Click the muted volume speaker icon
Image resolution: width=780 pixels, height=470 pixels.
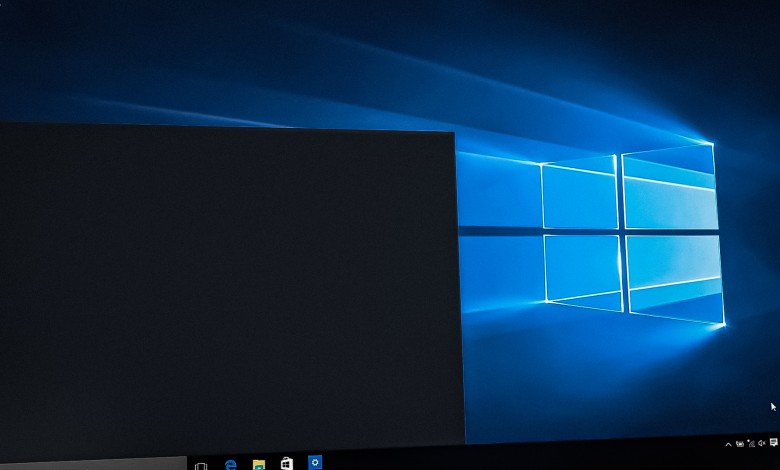pos(762,443)
